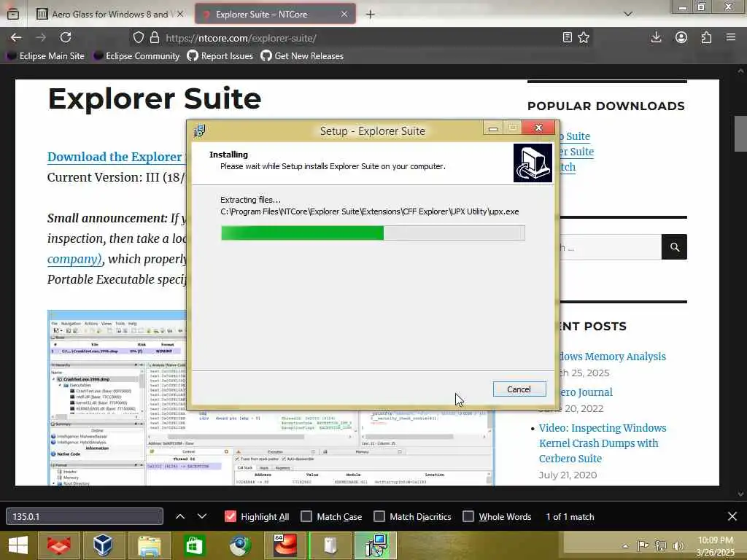
Task: Open the Eclipse Community bookmark
Action: [136, 56]
